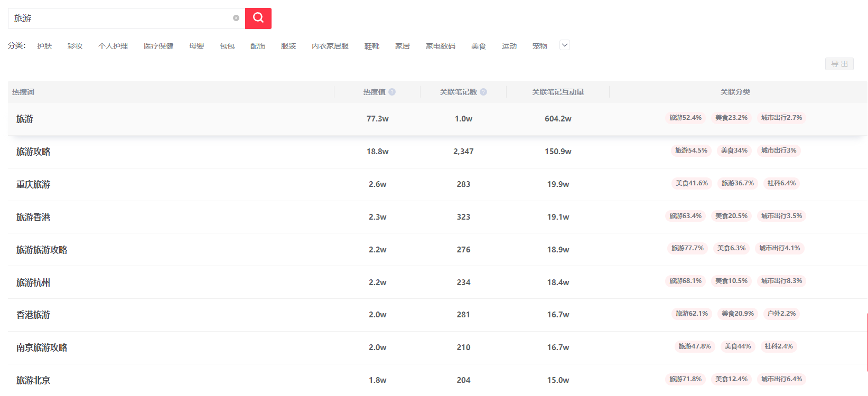Click interaction value 604.2w
Image resolution: width=868 pixels, height=396 pixels.
(x=558, y=119)
